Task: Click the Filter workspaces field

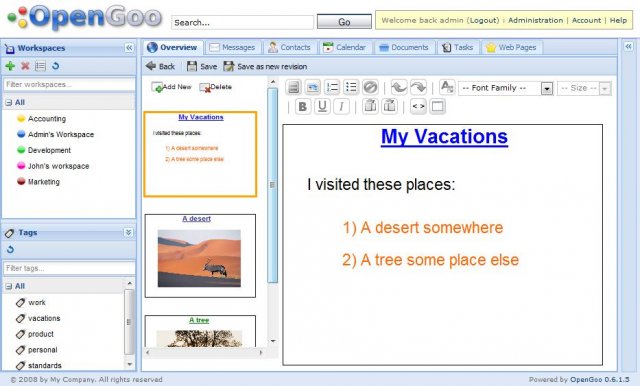Action: 69,84
